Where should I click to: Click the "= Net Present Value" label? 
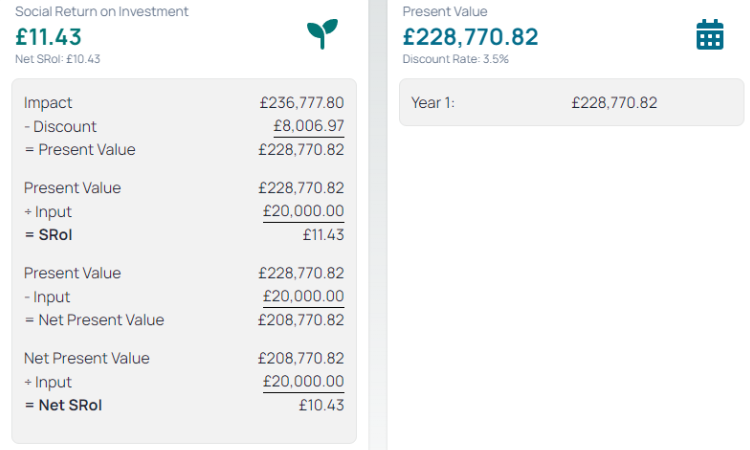(94, 320)
